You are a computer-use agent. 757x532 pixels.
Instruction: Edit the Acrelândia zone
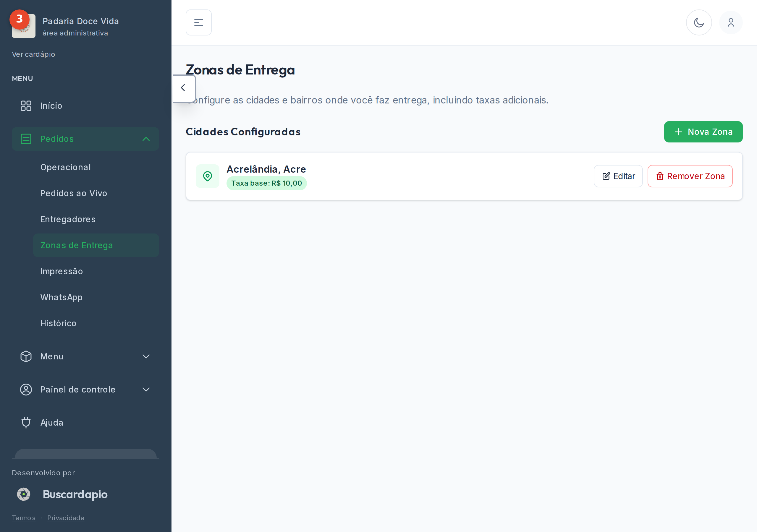(618, 176)
